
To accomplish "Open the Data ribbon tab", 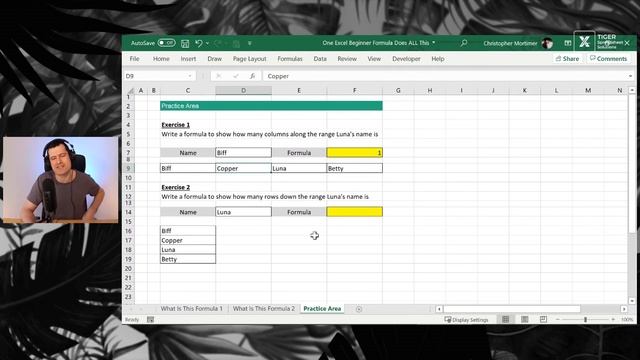I will point(320,59).
